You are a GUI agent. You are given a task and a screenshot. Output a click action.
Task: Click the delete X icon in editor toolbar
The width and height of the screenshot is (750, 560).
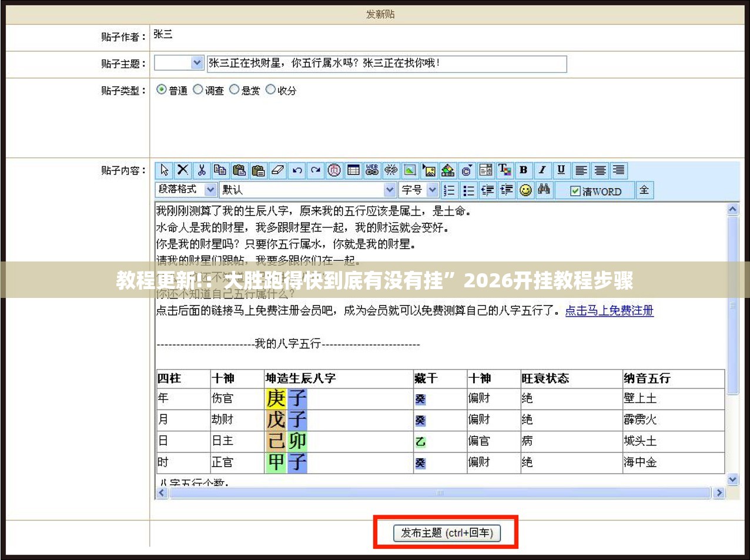pyautogui.click(x=183, y=170)
